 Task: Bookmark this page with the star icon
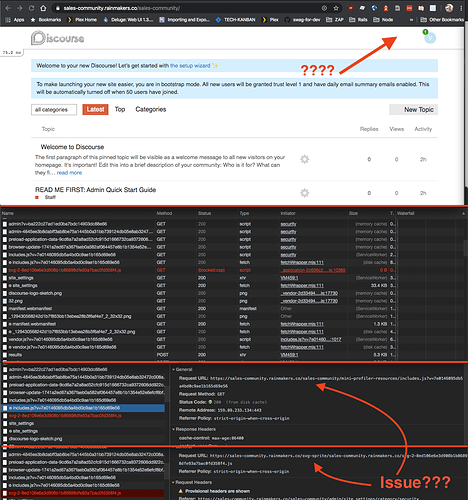(x=336, y=8)
